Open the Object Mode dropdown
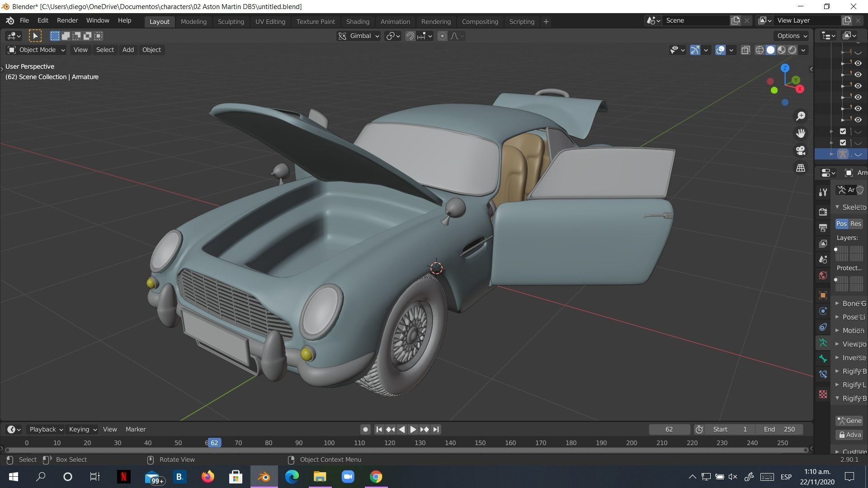Image resolution: width=868 pixels, height=488 pixels. pos(36,50)
